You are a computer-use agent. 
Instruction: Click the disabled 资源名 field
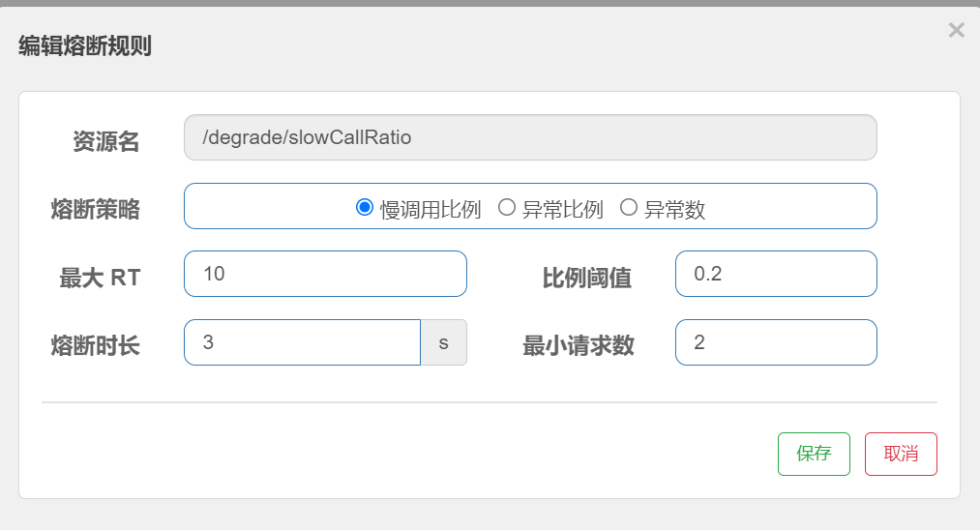tap(530, 137)
